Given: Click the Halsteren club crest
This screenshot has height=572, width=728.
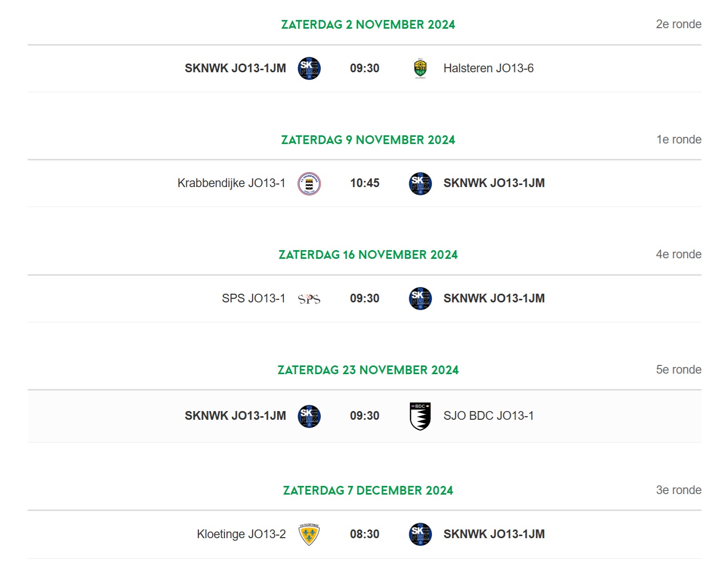Looking at the screenshot, I should pos(420,69).
